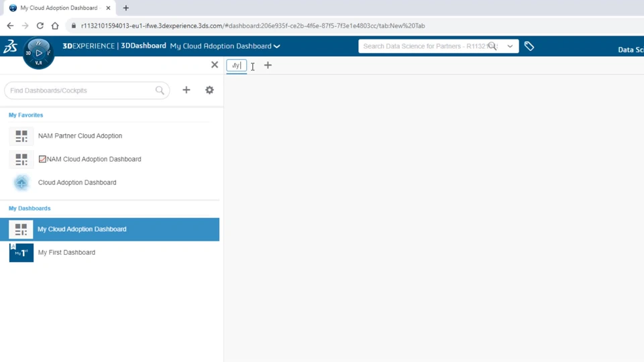Open the browser home page
The image size is (644, 362).
tap(55, 25)
